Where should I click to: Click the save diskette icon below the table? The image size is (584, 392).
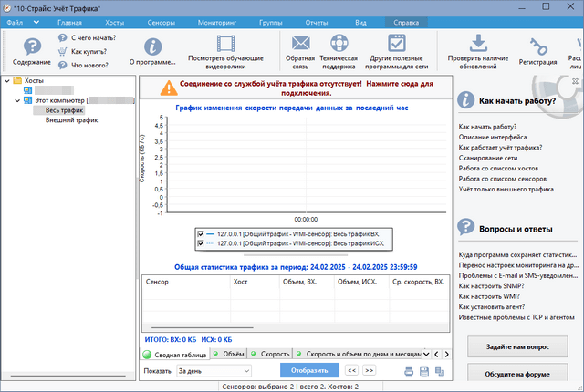pos(424,371)
